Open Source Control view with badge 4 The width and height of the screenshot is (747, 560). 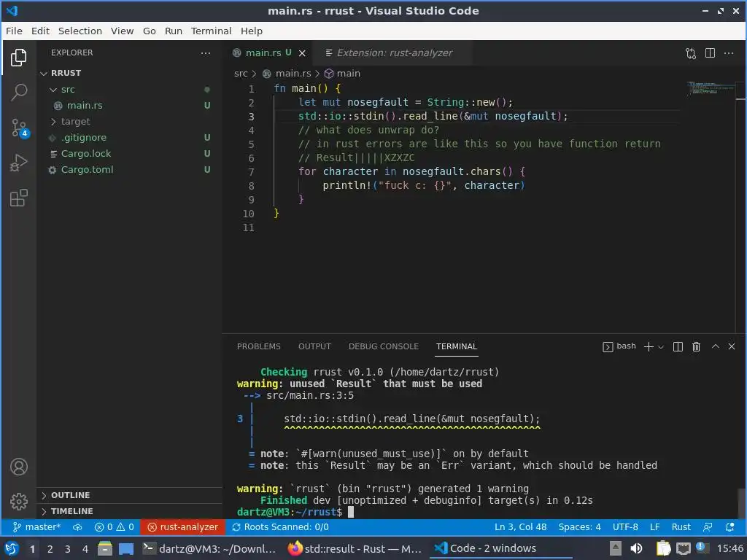pos(20,128)
